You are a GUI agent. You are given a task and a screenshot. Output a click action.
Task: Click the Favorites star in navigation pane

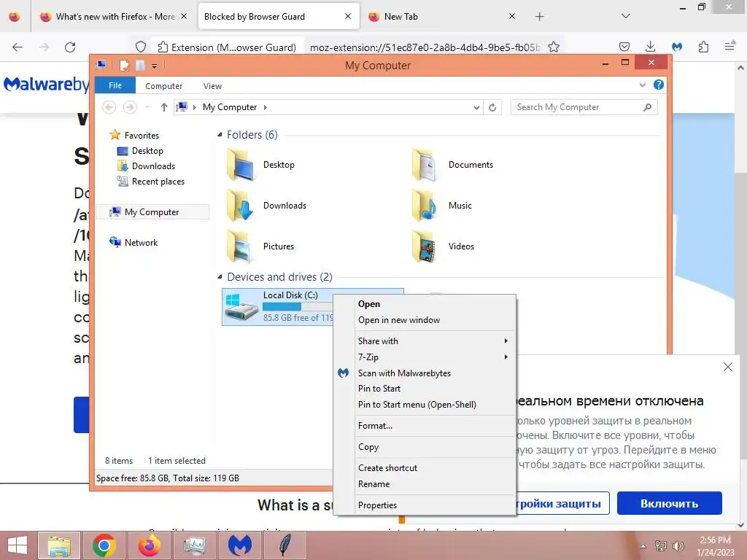click(x=115, y=135)
